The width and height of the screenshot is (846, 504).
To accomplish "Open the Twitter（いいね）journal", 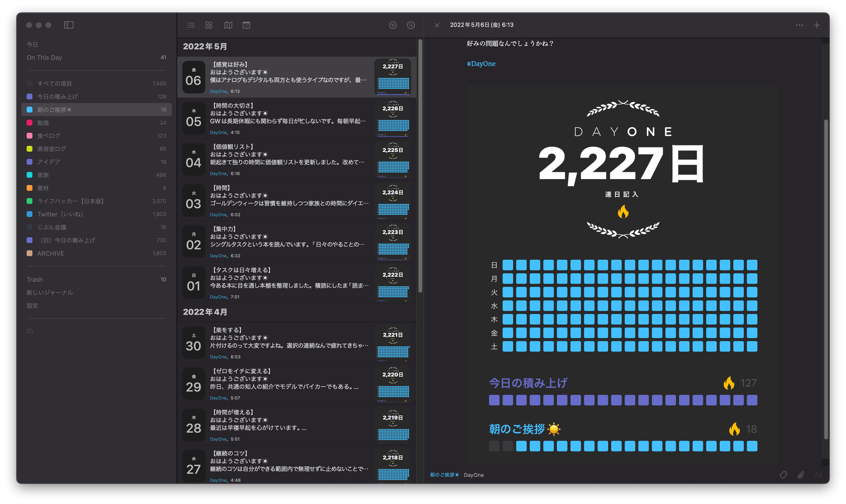I will 97,214.
